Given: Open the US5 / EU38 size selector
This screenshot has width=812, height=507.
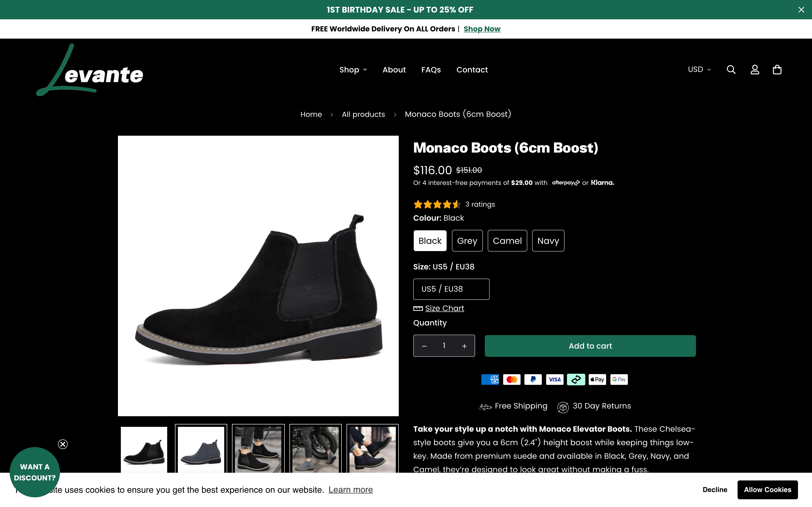Looking at the screenshot, I should [451, 289].
